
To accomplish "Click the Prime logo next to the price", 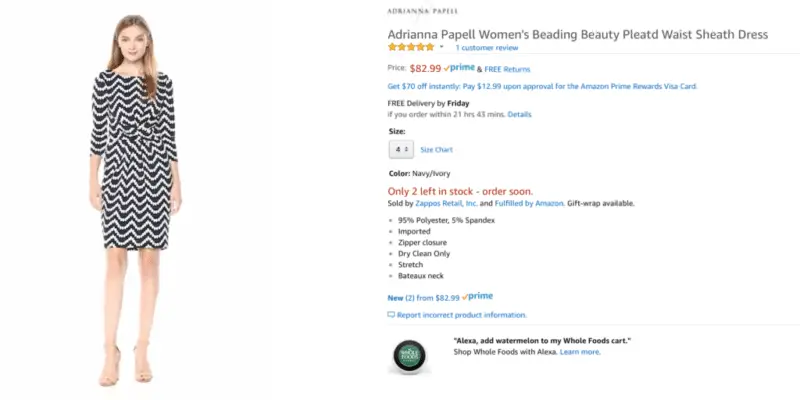I will [x=459, y=68].
